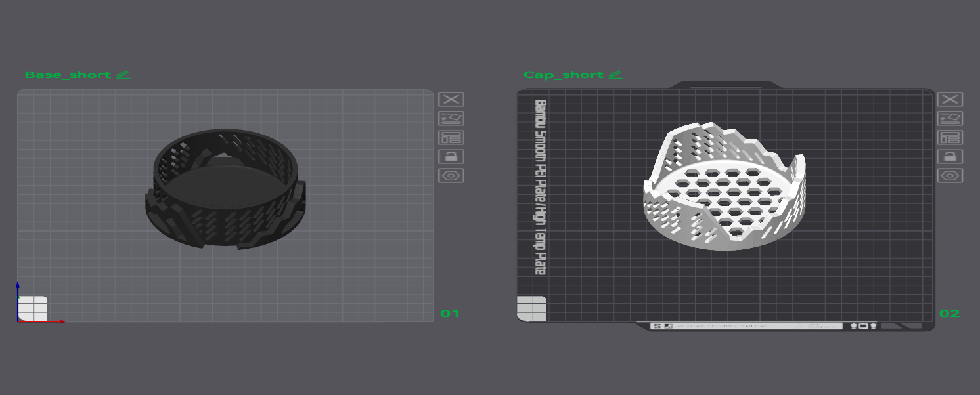Screen dimensions: 980x395
Task: Click the plate number 01 label
Action: pos(450,314)
